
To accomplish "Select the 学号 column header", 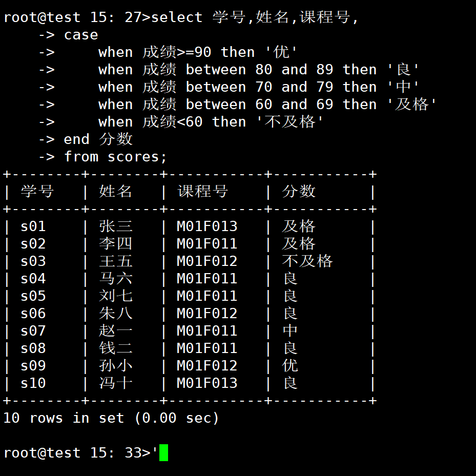I will click(37, 192).
